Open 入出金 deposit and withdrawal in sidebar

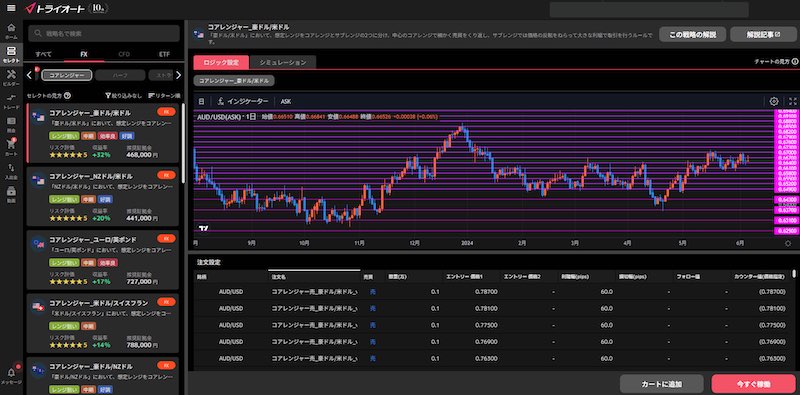(11, 170)
